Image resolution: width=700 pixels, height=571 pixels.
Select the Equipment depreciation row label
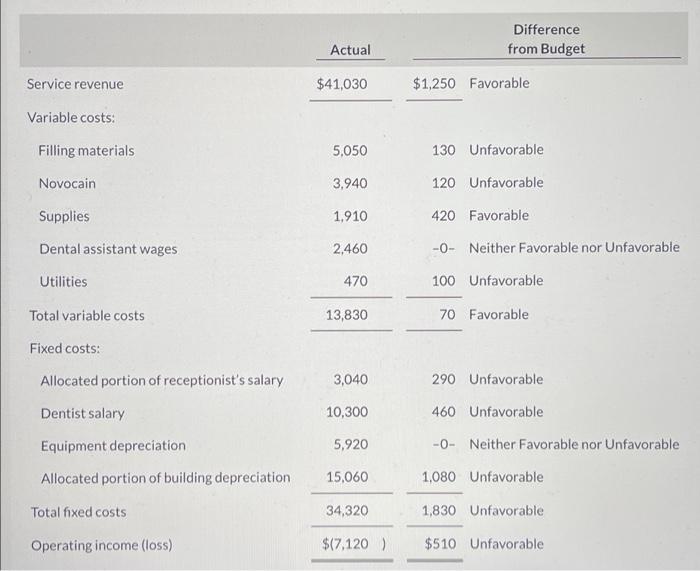[x=113, y=446]
